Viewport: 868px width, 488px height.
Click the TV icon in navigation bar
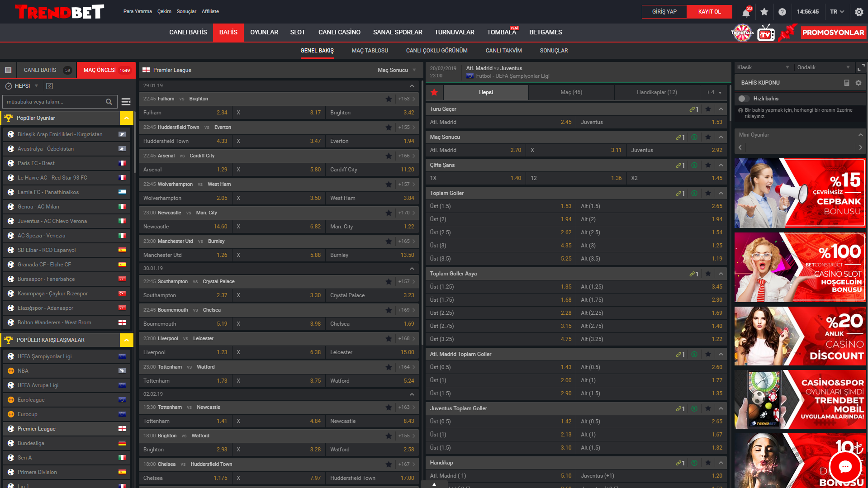(x=766, y=33)
